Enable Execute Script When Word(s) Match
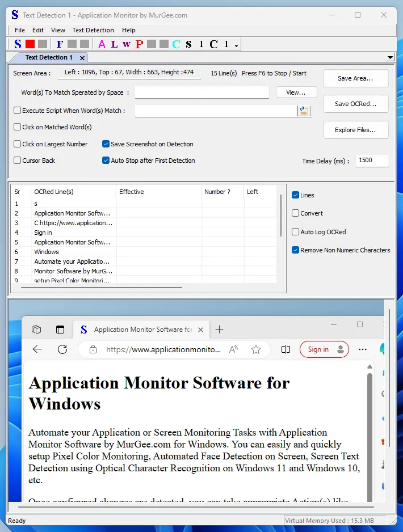 (18, 110)
